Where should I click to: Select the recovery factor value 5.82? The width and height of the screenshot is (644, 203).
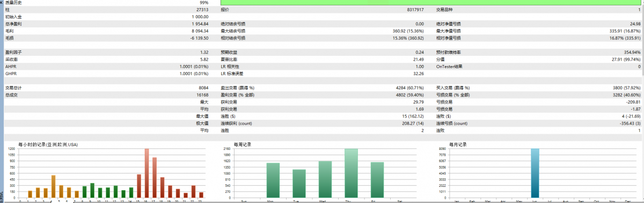click(204, 59)
